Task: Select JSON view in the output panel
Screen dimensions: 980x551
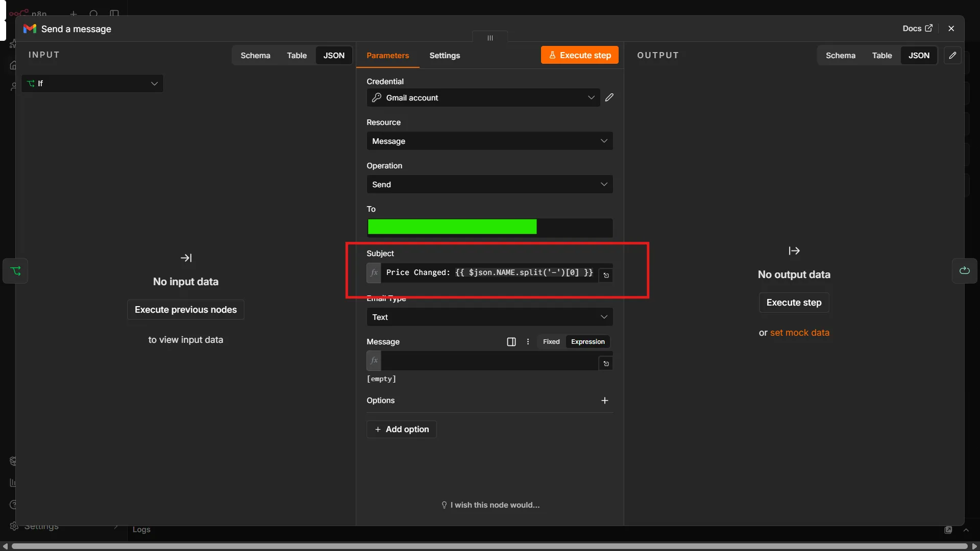Action: click(919, 55)
